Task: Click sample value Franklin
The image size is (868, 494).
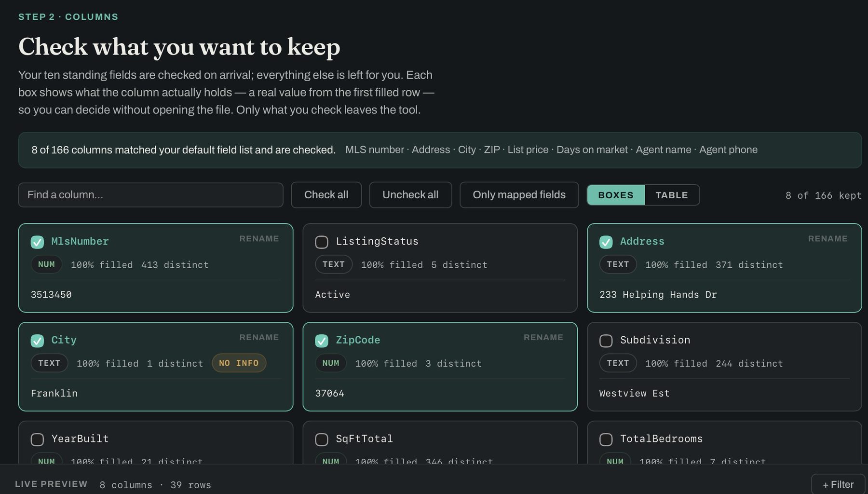Action: (x=54, y=394)
